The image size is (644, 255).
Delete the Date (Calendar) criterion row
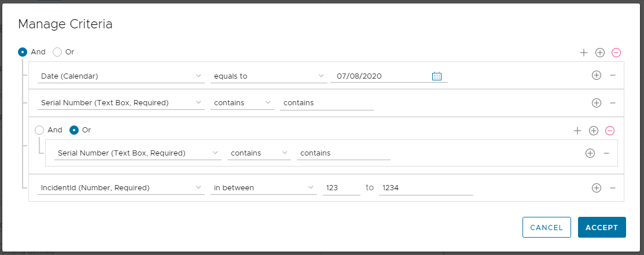coord(613,76)
